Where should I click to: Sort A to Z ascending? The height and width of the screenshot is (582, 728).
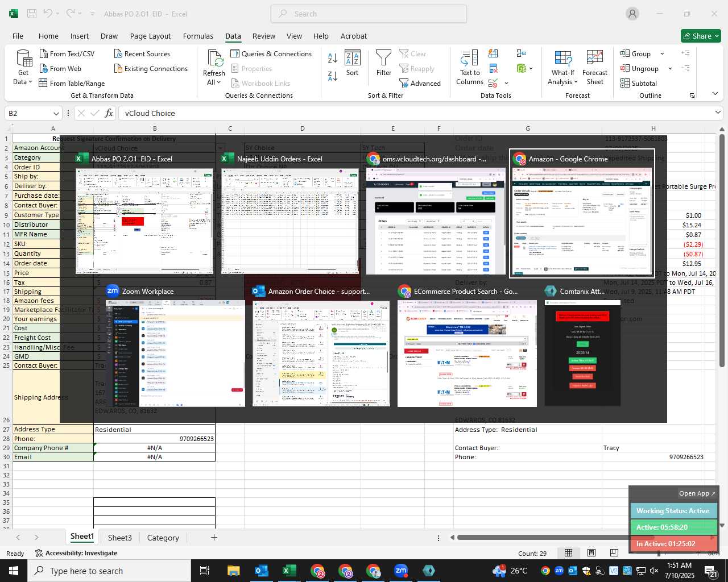point(333,57)
